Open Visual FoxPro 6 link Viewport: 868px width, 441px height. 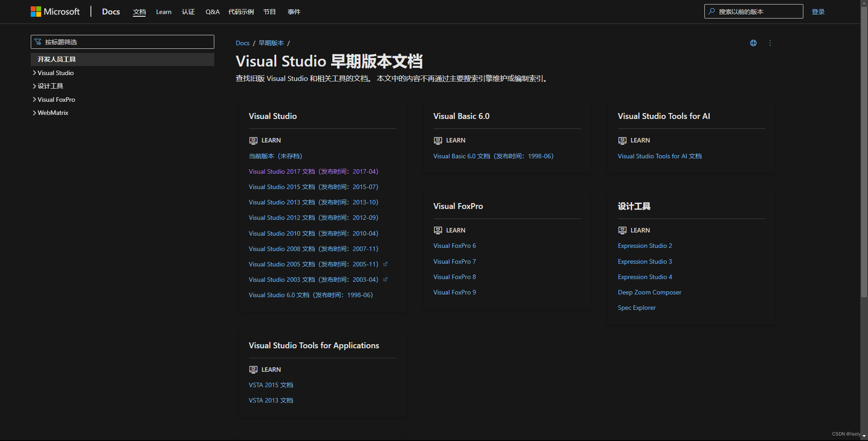click(x=454, y=246)
